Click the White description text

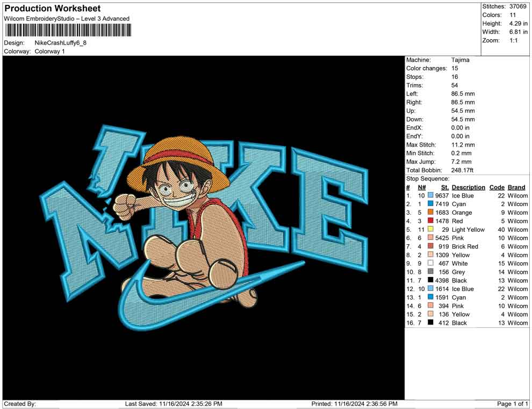pyautogui.click(x=460, y=264)
